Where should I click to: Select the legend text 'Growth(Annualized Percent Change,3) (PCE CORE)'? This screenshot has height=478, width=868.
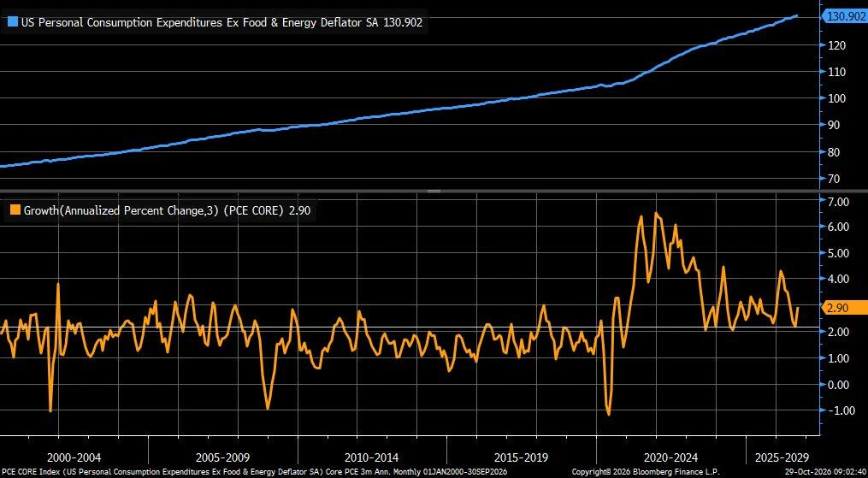click(x=155, y=210)
